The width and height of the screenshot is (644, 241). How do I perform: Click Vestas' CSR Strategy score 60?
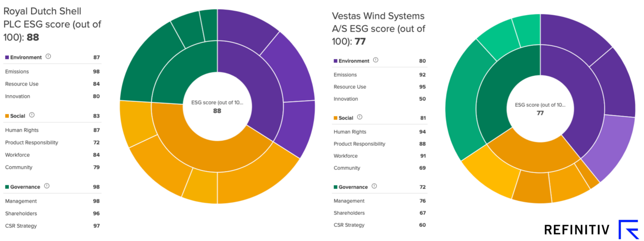click(x=422, y=225)
